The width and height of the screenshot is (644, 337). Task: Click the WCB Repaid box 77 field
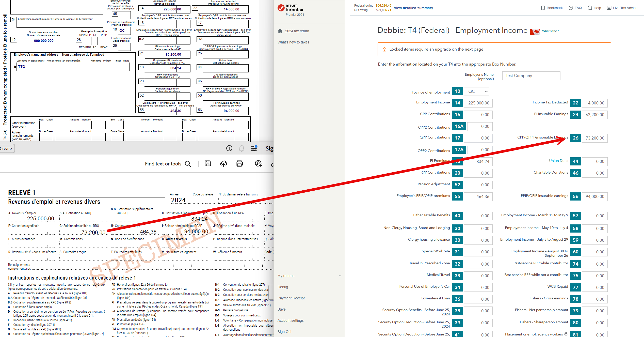click(x=595, y=287)
